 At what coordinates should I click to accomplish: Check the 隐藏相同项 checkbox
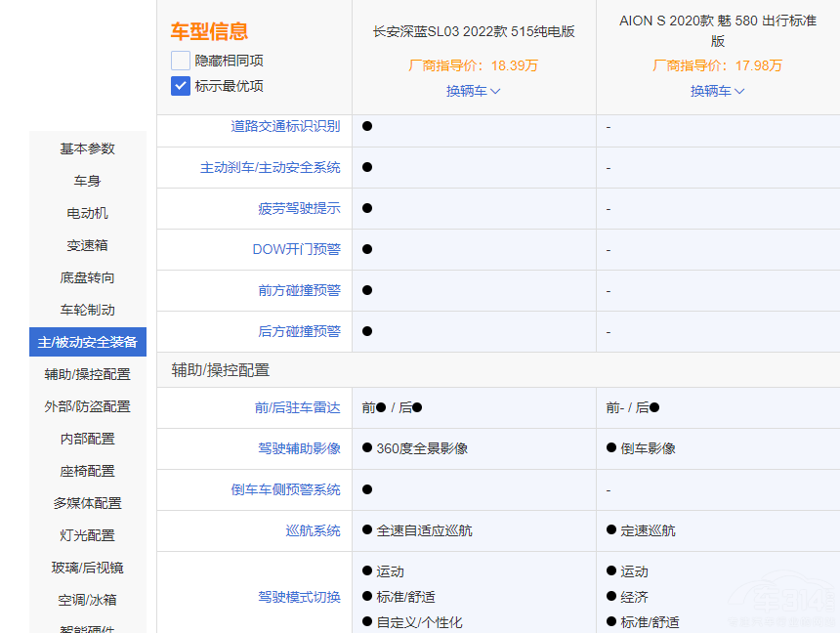181,61
